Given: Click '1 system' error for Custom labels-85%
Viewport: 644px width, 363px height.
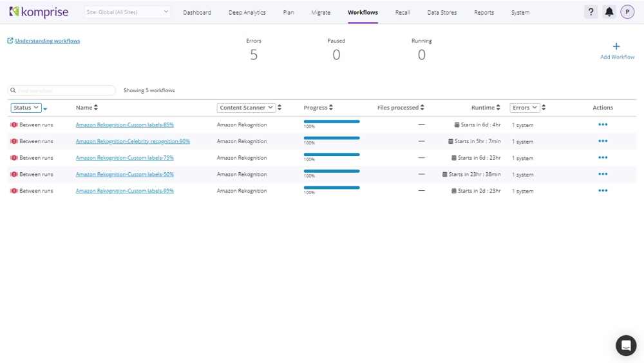Looking at the screenshot, I should 522,125.
